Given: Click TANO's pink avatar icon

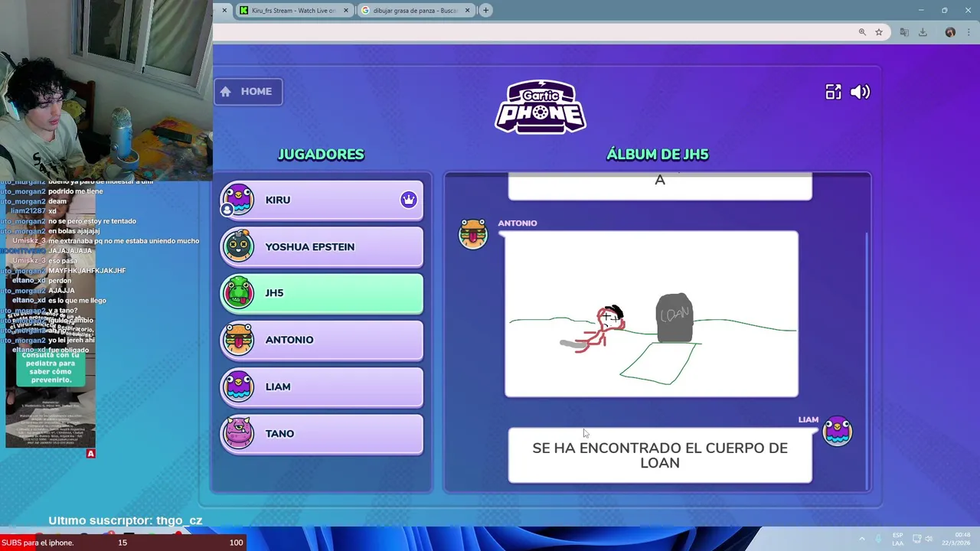Looking at the screenshot, I should (238, 432).
